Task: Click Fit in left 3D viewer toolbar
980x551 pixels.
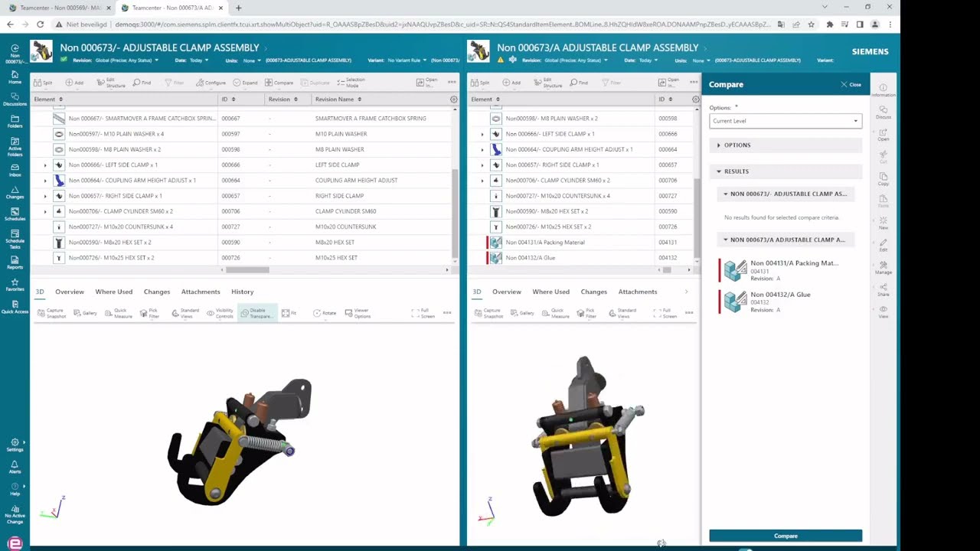Action: click(289, 313)
